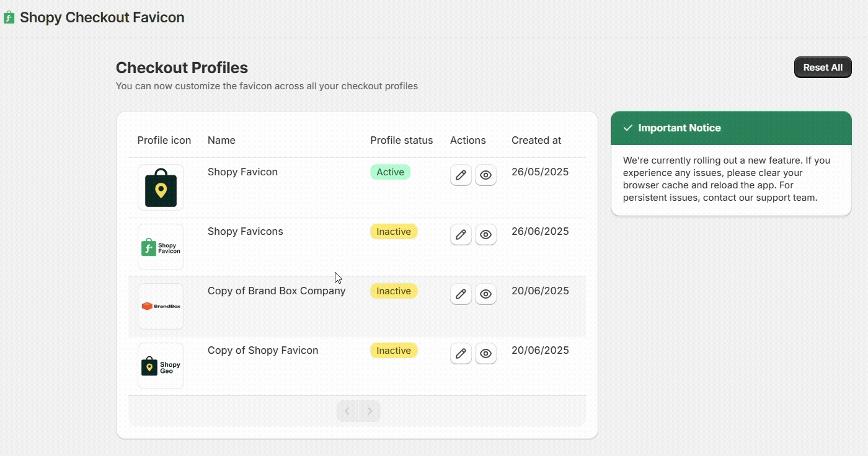Click the Reset All button
Viewport: 868px width, 456px height.
(x=823, y=68)
